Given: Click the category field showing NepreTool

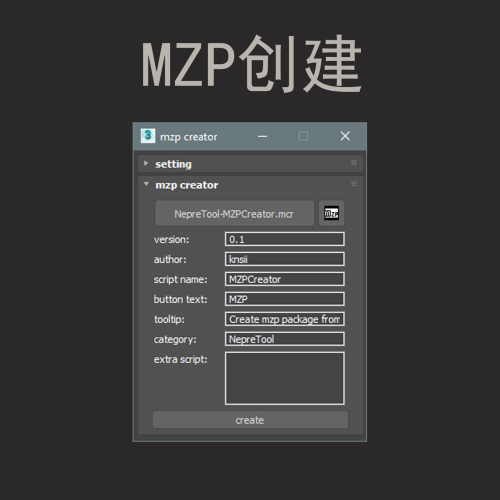Looking at the screenshot, I should coord(285,339).
